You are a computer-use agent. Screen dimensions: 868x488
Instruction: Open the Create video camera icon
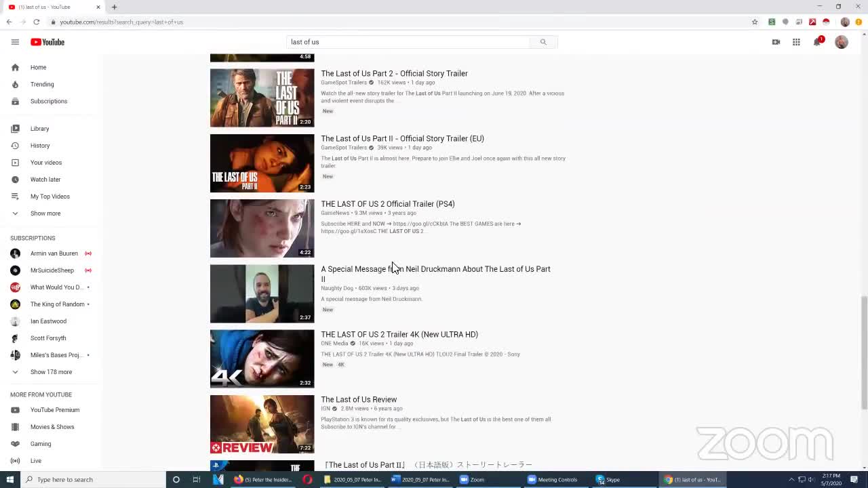pos(776,42)
